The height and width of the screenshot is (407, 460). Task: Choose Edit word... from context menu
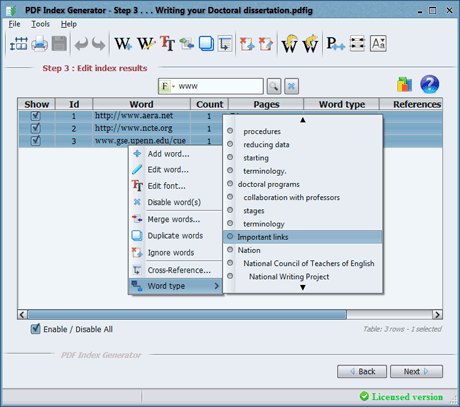click(x=175, y=170)
